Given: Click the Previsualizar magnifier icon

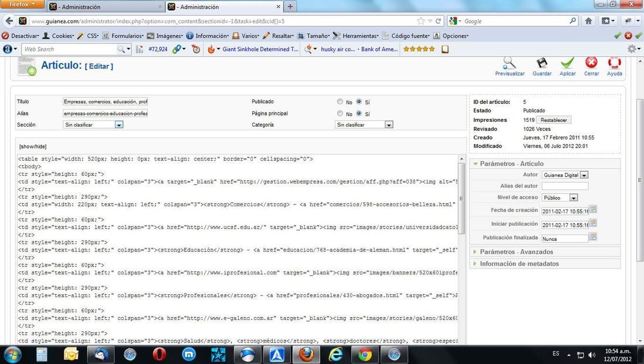Looking at the screenshot, I should (509, 64).
